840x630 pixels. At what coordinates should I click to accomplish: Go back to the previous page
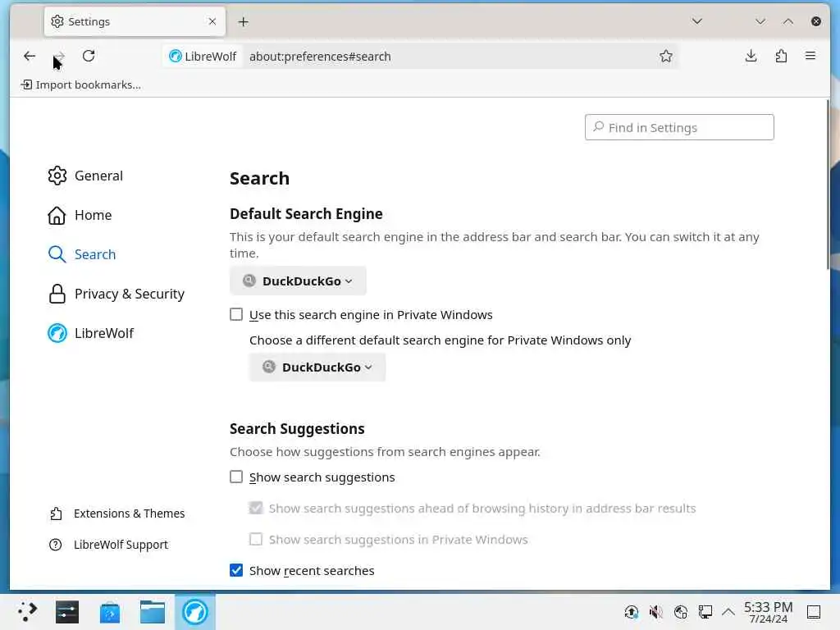coord(30,57)
